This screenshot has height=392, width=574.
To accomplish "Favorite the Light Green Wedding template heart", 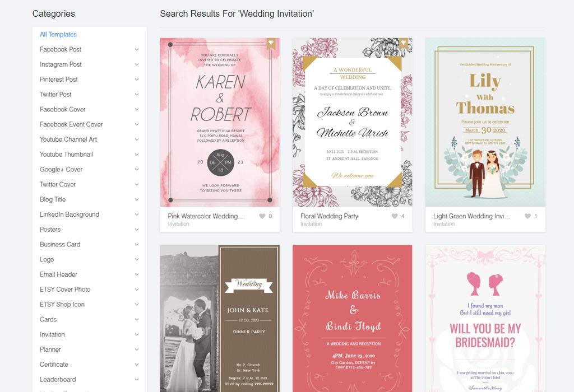I will click(x=527, y=216).
